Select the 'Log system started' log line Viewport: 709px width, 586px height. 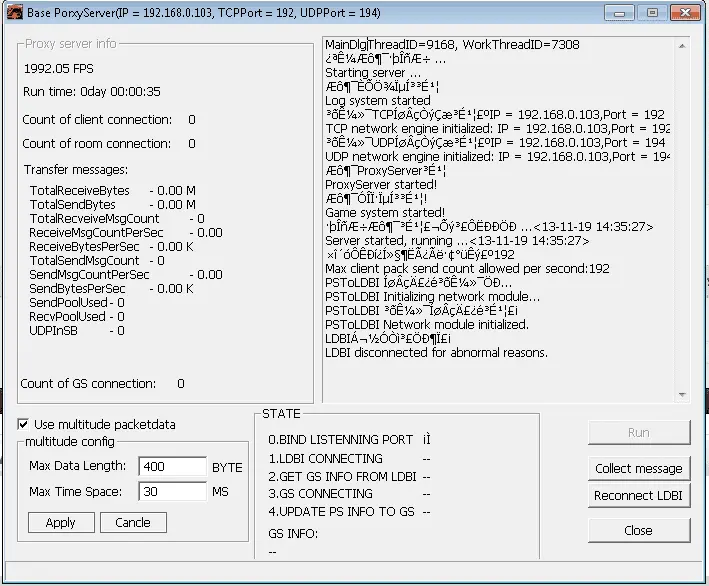pos(378,100)
